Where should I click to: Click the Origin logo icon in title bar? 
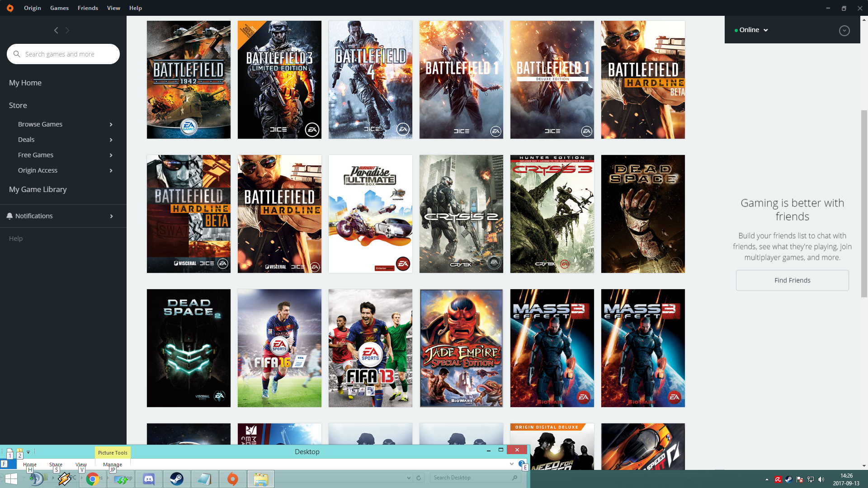point(10,8)
